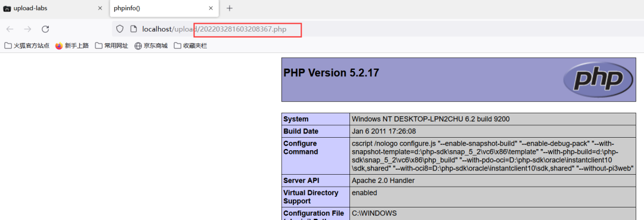Open the 火狐官方站点 bookmark folder
644x220 pixels.
pyautogui.click(x=27, y=45)
